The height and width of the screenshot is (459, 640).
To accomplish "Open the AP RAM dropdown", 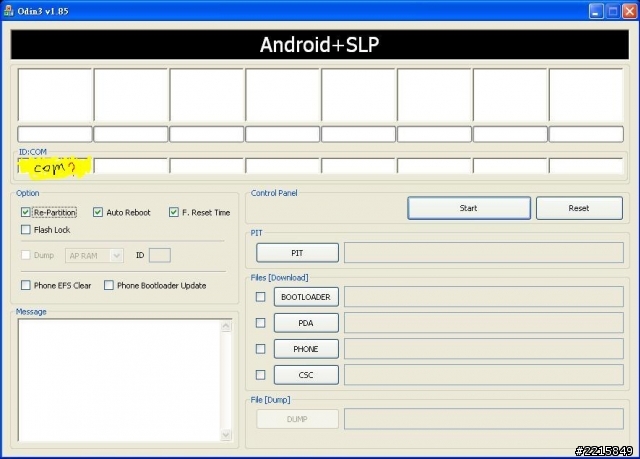I will (x=94, y=255).
